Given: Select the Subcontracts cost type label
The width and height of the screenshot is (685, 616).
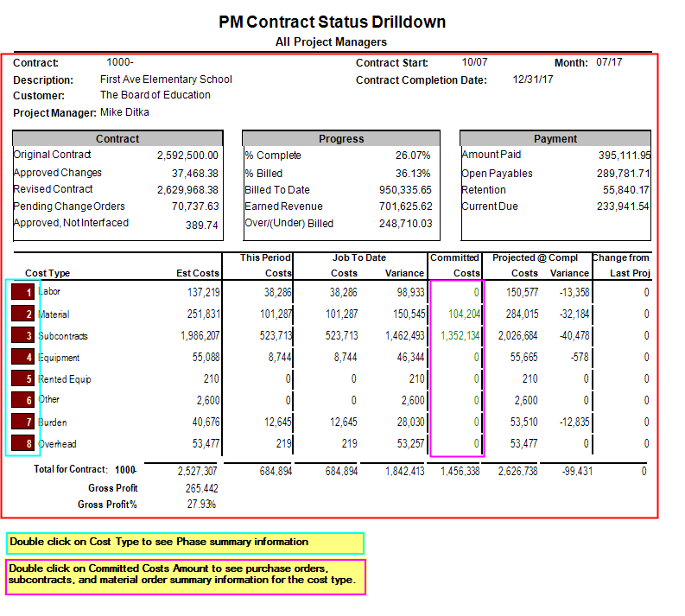Looking at the screenshot, I should 63,336.
